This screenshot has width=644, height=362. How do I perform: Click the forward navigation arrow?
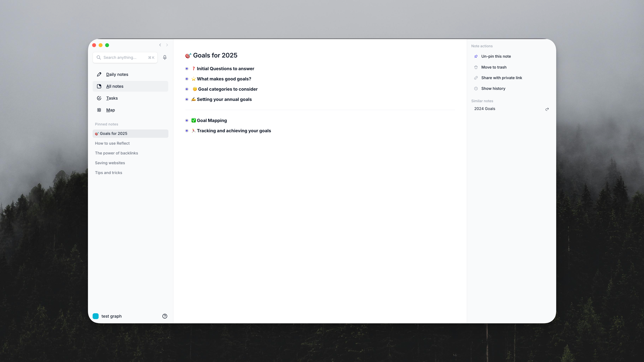pos(167,45)
